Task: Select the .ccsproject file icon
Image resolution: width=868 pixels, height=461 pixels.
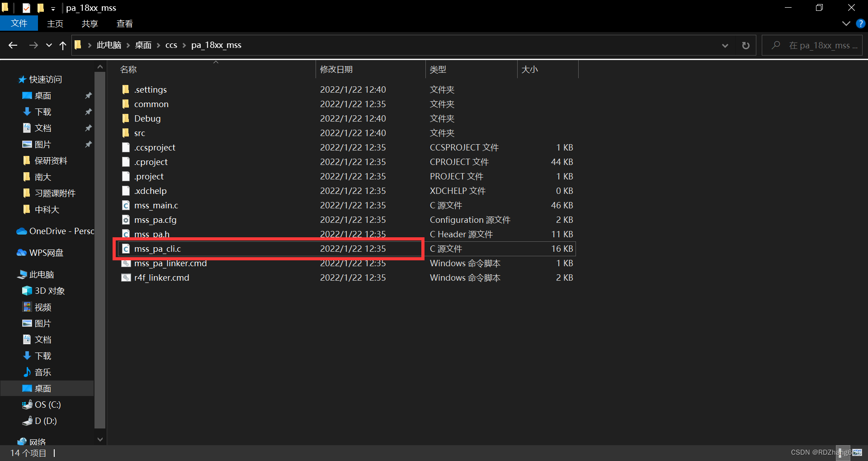Action: point(126,147)
